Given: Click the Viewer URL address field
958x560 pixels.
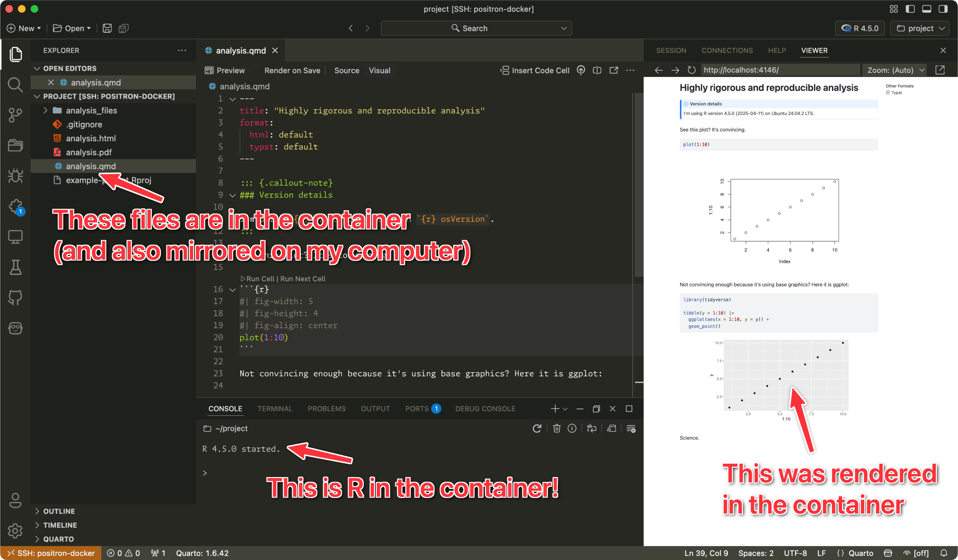Looking at the screenshot, I should click(x=780, y=70).
